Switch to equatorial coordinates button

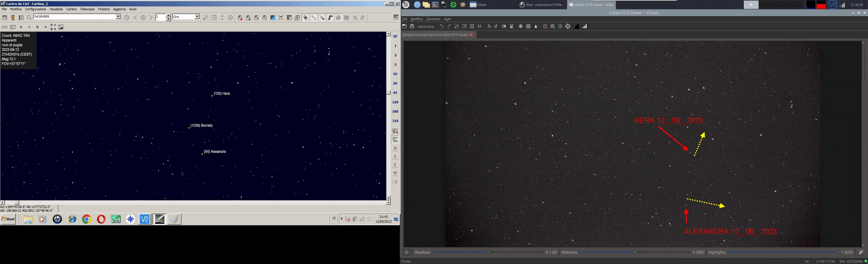[395, 131]
